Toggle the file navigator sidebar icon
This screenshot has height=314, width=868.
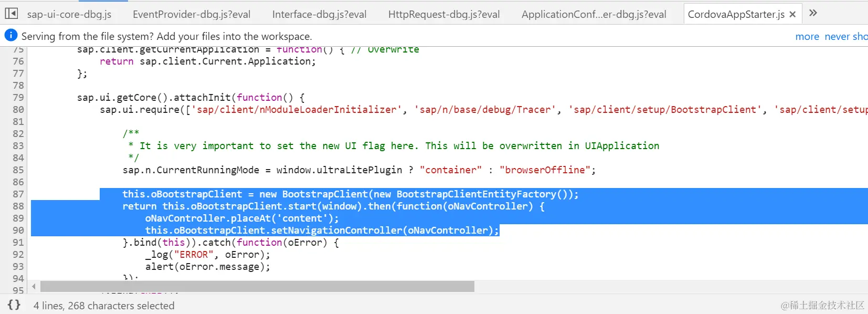pos(12,14)
